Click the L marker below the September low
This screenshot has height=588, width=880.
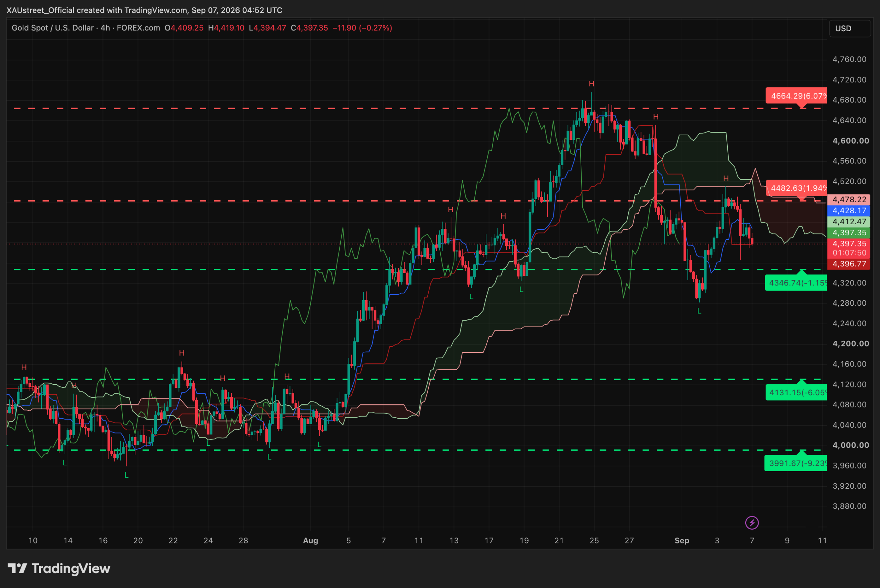click(699, 311)
